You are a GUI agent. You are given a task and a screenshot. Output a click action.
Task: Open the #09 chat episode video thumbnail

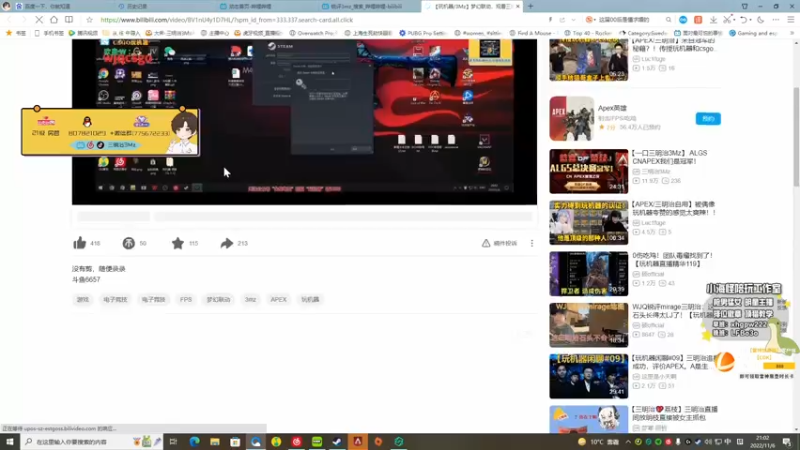pyautogui.click(x=588, y=376)
